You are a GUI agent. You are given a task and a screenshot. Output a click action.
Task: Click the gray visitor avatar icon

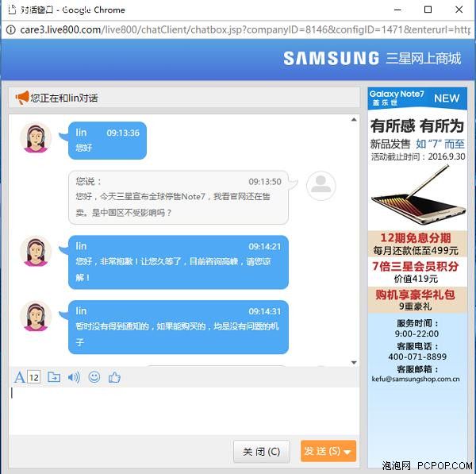coord(321,186)
